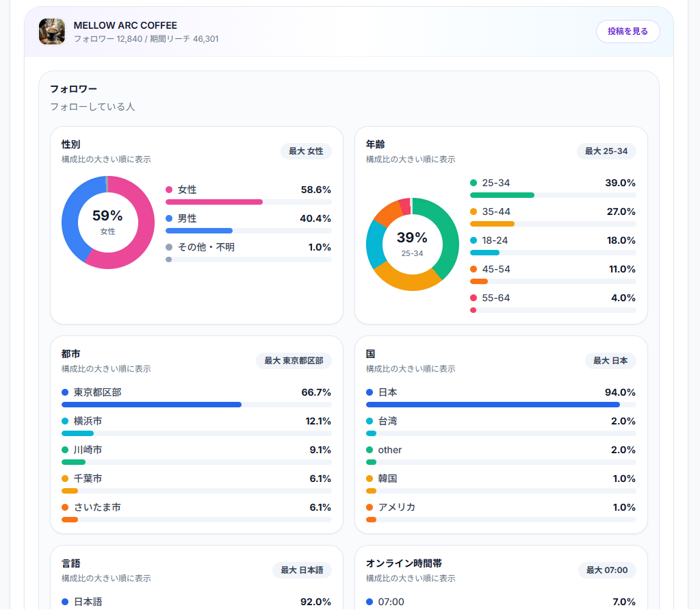Select the その他・不明 legend row
The width and height of the screenshot is (700, 610).
click(248, 253)
